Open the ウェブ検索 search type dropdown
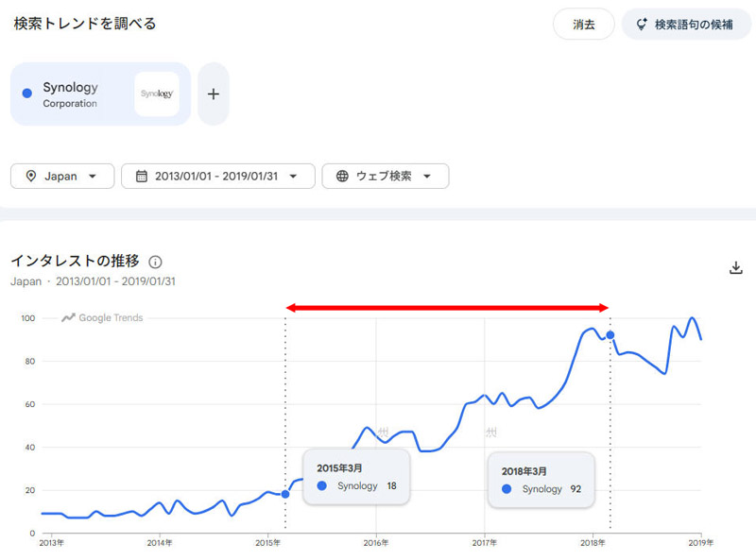Screen dimensions: 756x560 click(x=386, y=176)
